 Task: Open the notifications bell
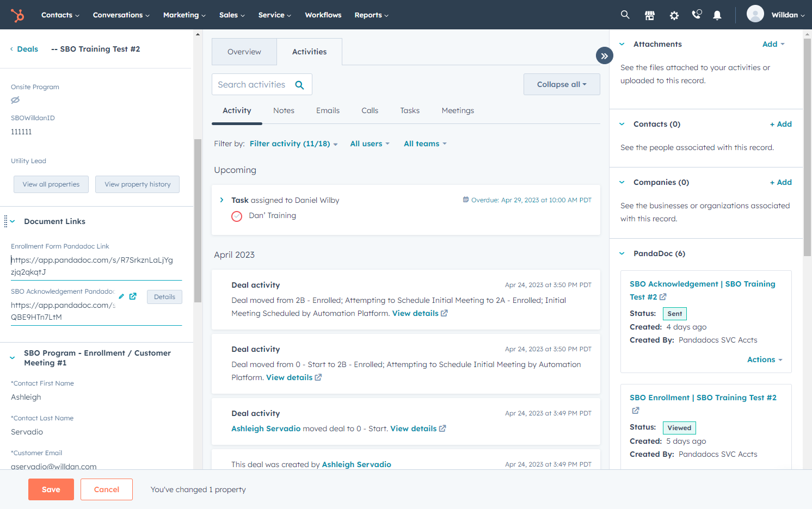(717, 15)
